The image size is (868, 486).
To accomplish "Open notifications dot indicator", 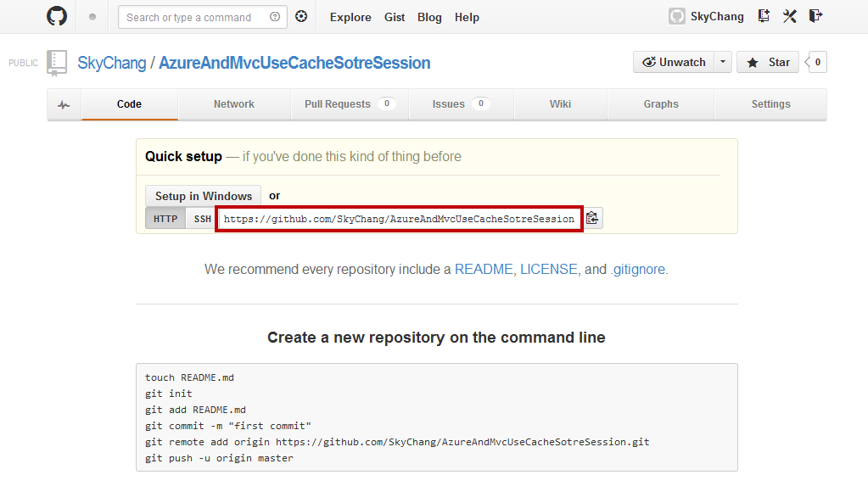I will [x=92, y=17].
